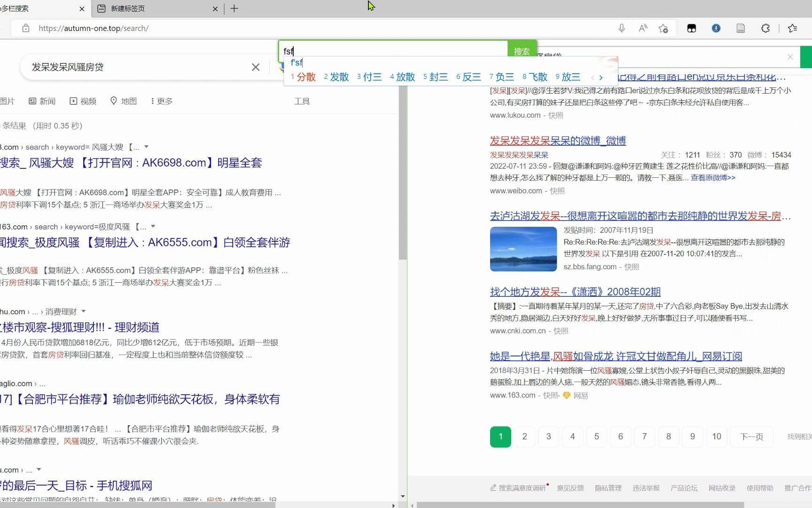Screen dimensions: 812x508
Task: Open the 工具 search tools
Action: [302, 101]
